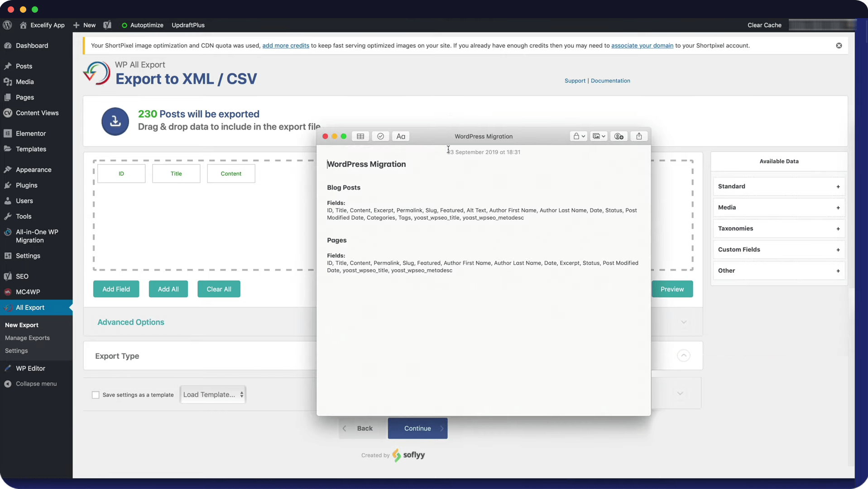Image resolution: width=868 pixels, height=489 pixels.
Task: Click the Preview button
Action: point(672,289)
